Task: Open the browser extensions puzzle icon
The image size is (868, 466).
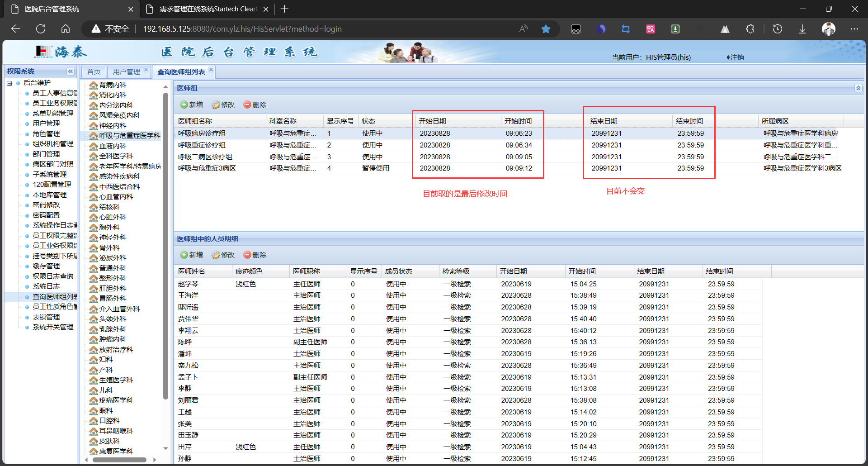Action: (x=750, y=29)
